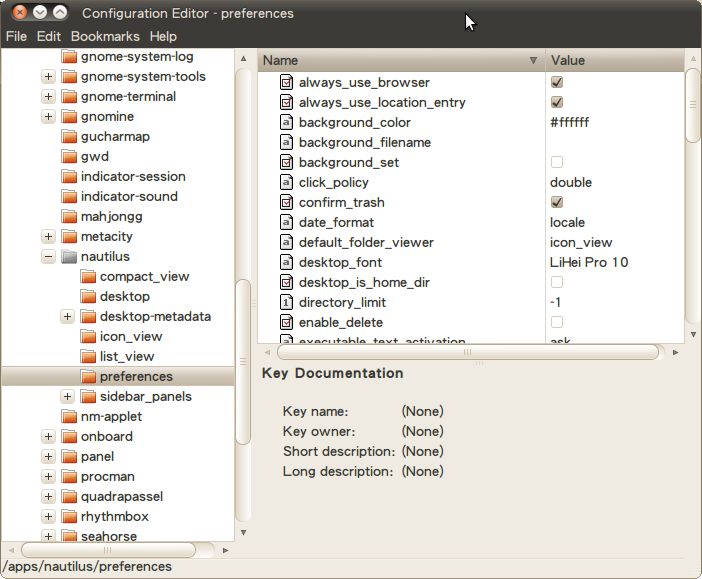Click the string key icon for background_filename
Image resolution: width=702 pixels, height=579 pixels.
click(x=287, y=142)
